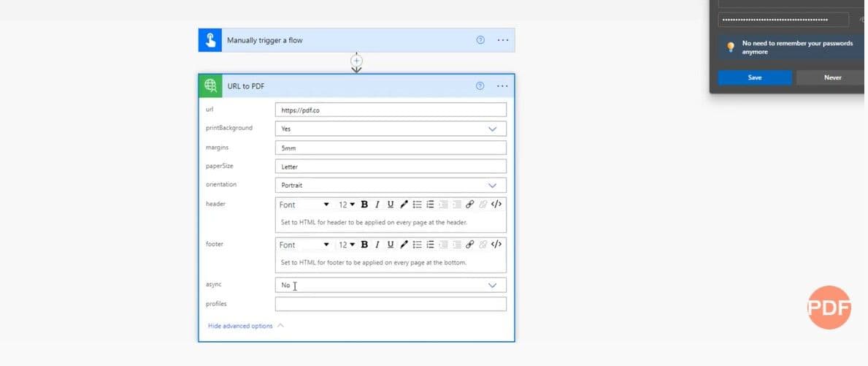The height and width of the screenshot is (366, 868).
Task: Click insert link icon in header toolbar
Action: tap(469, 205)
